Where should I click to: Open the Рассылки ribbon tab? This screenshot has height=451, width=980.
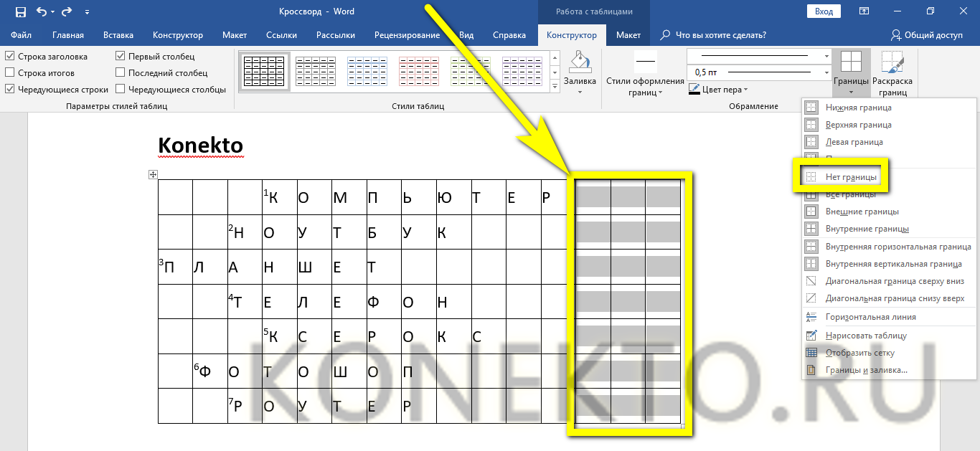(336, 35)
